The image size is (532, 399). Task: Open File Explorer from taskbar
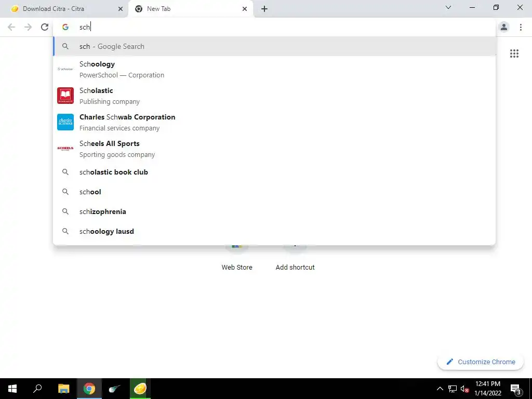63,389
